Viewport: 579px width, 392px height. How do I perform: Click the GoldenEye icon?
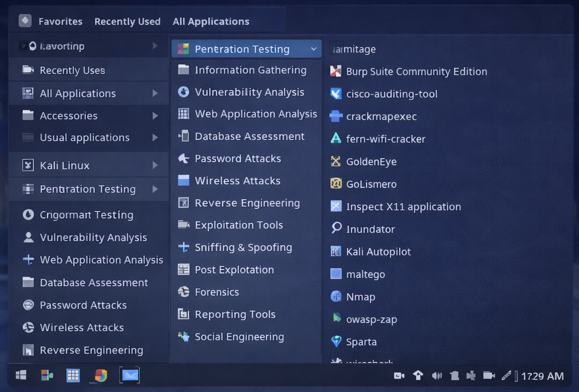pos(335,161)
